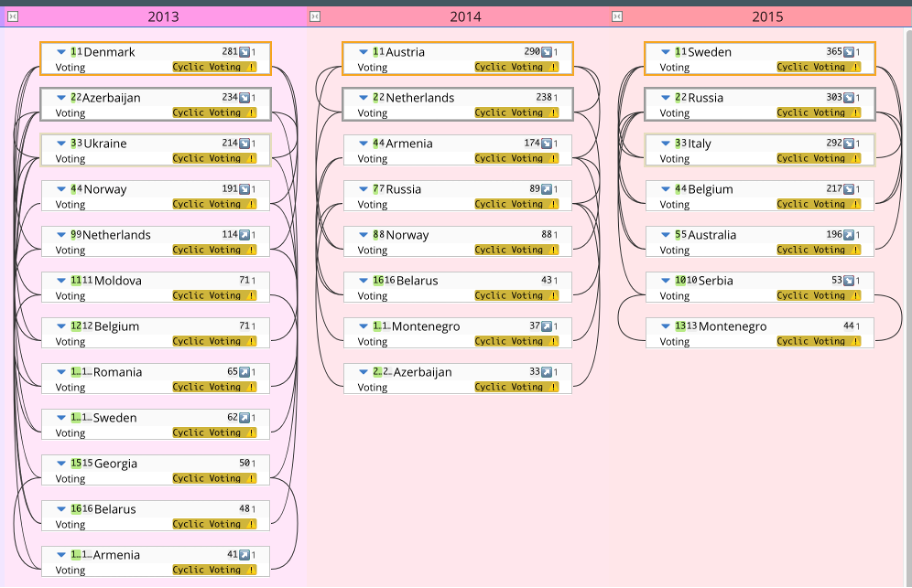Click the 2014 Russia country name
The width and height of the screenshot is (912, 588).
(x=403, y=189)
